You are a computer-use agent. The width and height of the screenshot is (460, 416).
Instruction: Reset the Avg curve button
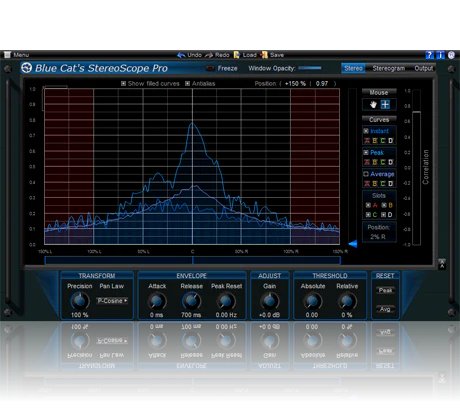[x=385, y=309]
